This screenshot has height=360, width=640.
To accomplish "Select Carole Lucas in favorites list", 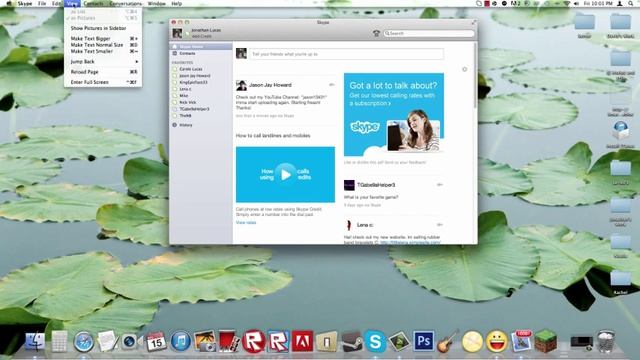I will click(x=191, y=69).
